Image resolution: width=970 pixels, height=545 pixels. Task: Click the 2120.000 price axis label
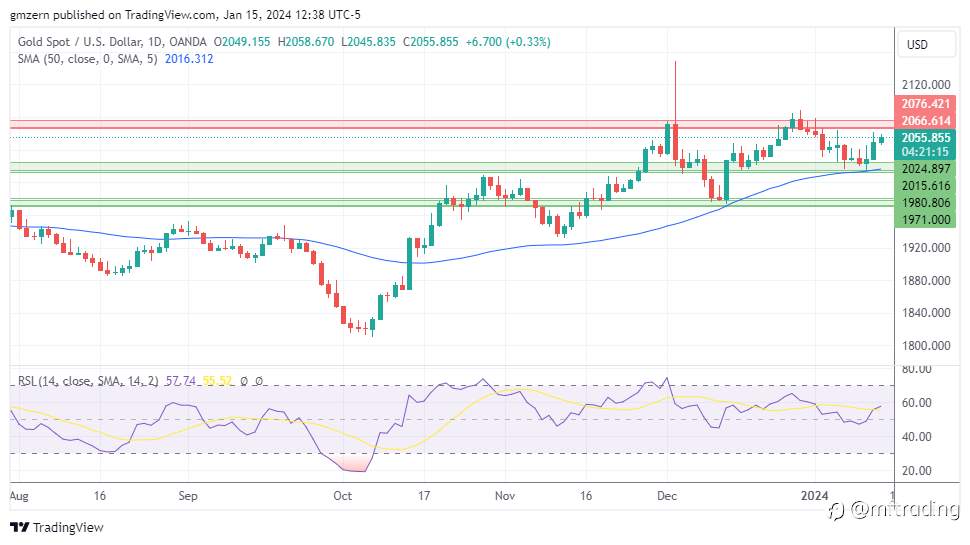(x=925, y=85)
